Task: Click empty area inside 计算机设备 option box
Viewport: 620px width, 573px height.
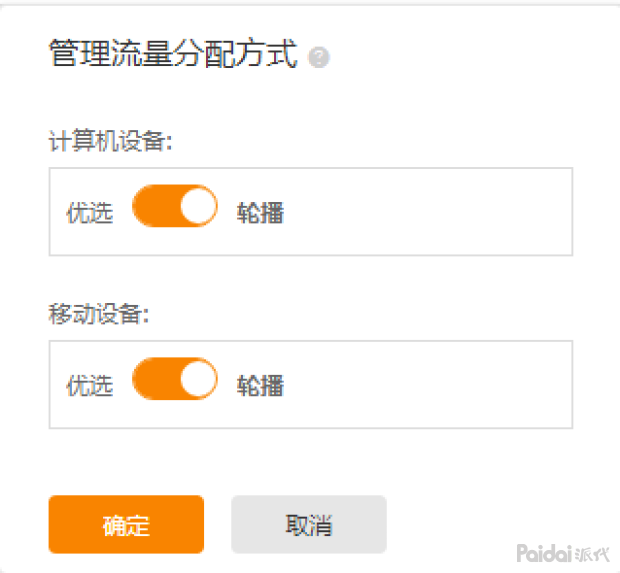Action: [430, 212]
